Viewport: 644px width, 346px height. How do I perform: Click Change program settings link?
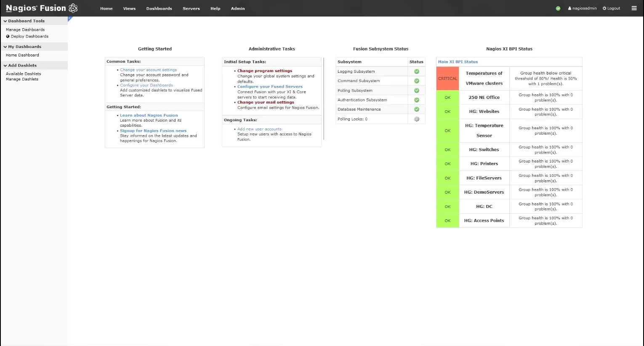pos(265,71)
